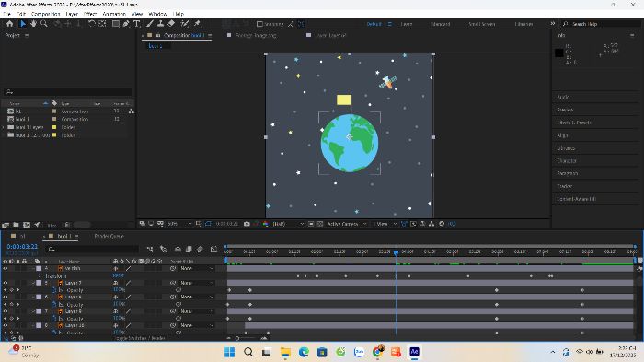Select the Rotation tool
This screenshot has height=362, width=644.
[92, 24]
